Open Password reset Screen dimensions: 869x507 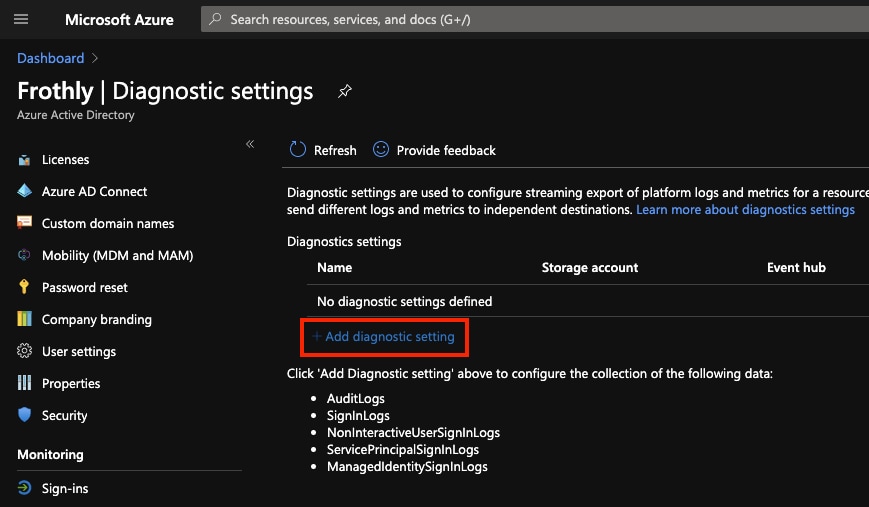(85, 288)
